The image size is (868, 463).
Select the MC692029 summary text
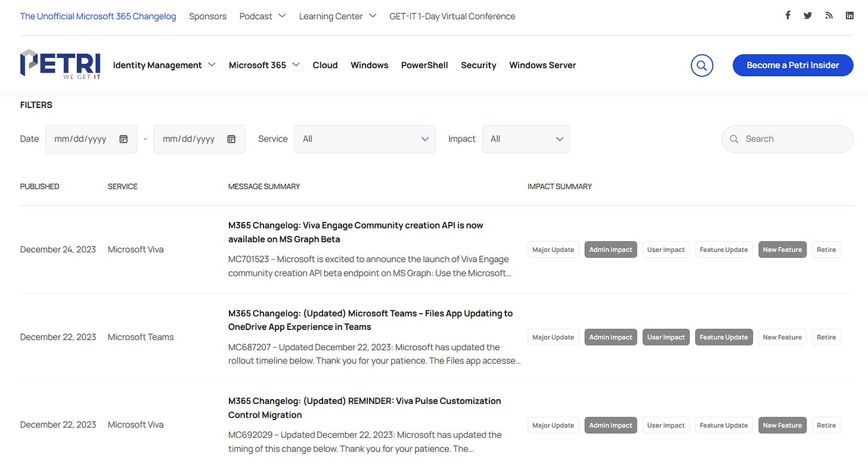pyautogui.click(x=365, y=442)
